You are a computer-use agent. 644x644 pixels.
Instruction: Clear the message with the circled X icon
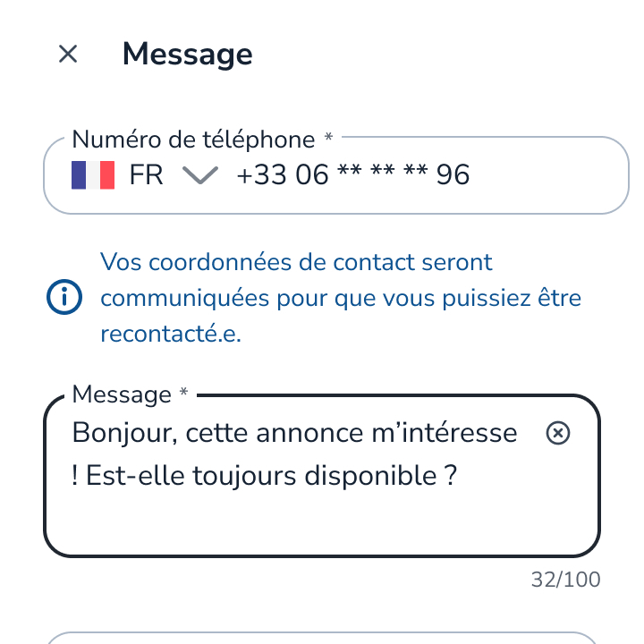557,434
